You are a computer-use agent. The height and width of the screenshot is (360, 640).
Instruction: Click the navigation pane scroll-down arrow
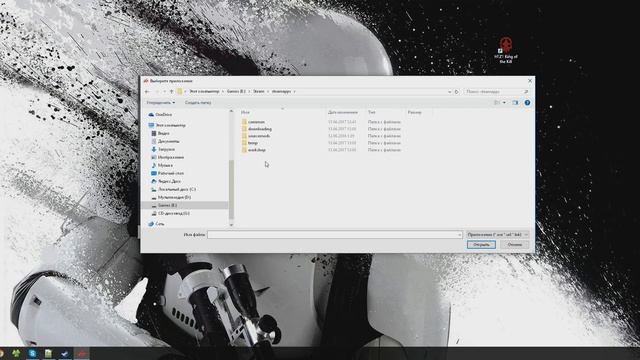(231, 224)
